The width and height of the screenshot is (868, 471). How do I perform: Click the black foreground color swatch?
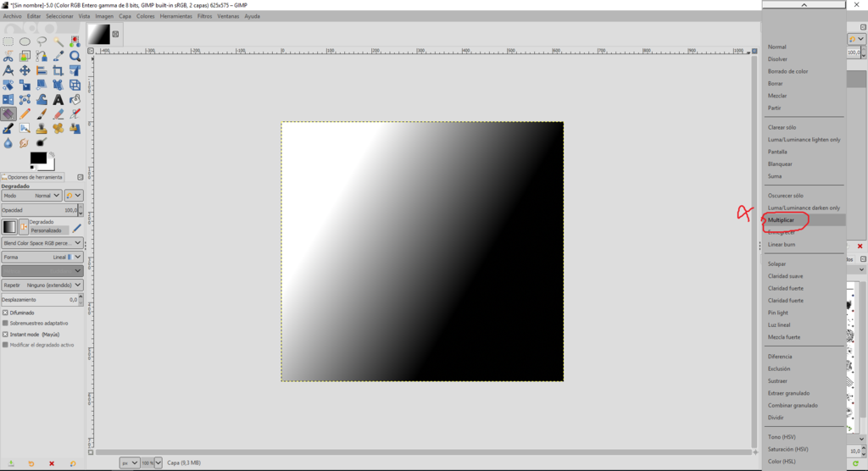[38, 158]
